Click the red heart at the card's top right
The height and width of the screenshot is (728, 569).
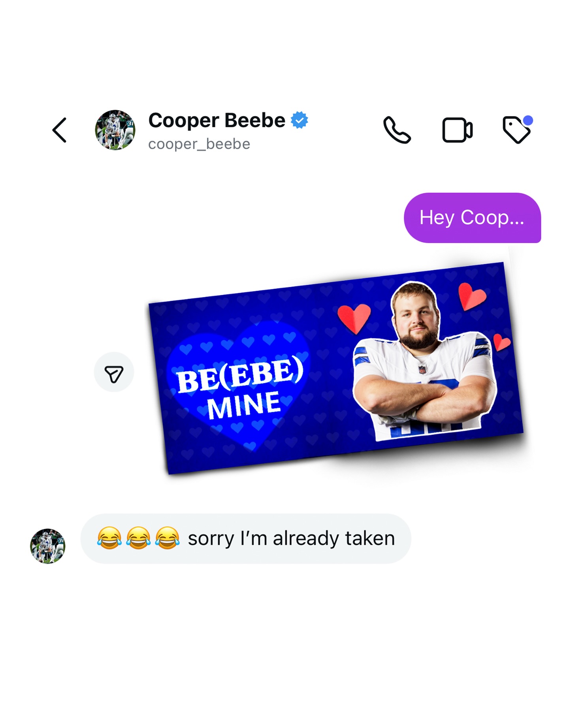471,296
